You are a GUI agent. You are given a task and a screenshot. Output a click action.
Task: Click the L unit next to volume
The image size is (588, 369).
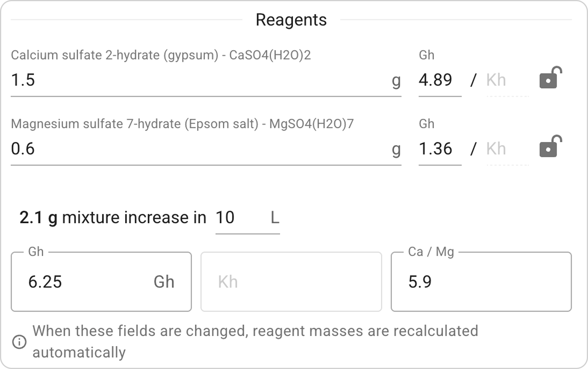(275, 218)
